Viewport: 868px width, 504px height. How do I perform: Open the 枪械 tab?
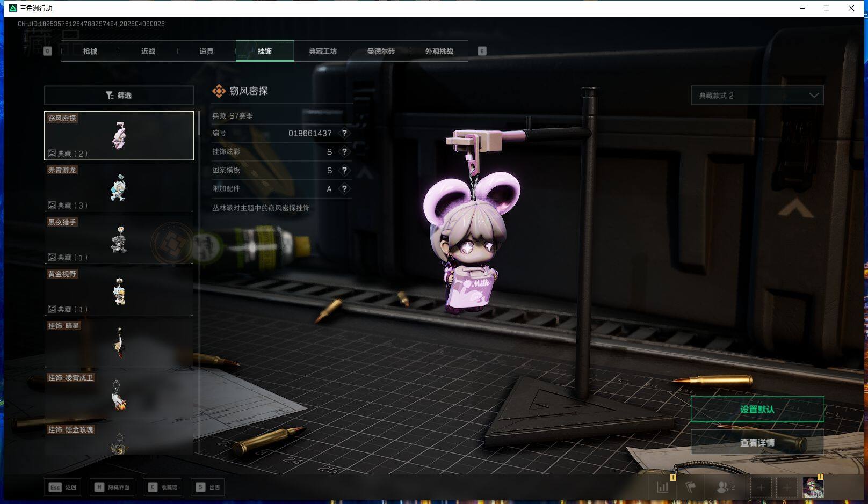click(90, 51)
